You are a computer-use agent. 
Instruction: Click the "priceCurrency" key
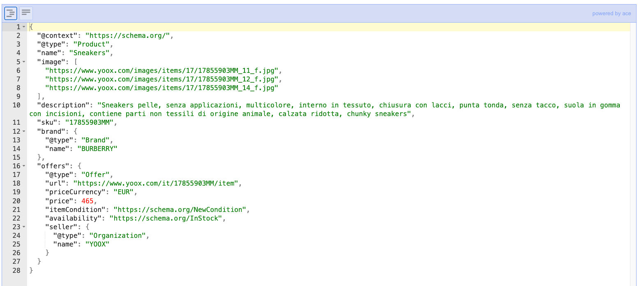pos(75,192)
